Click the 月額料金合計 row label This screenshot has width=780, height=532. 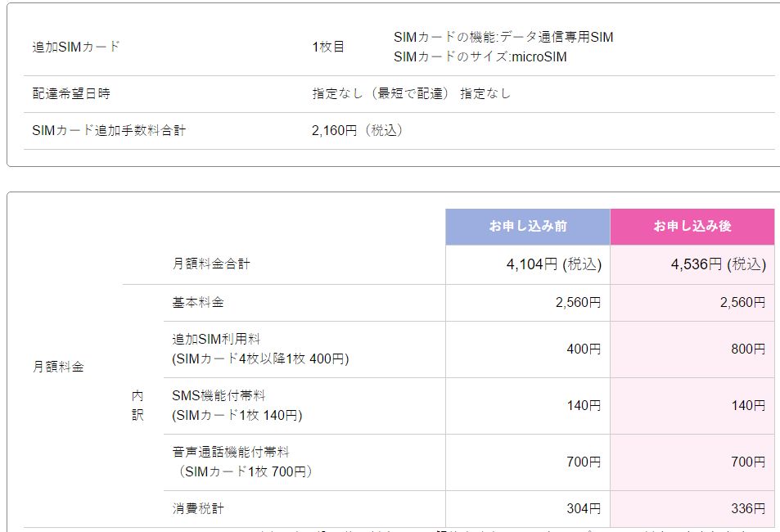click(x=211, y=264)
